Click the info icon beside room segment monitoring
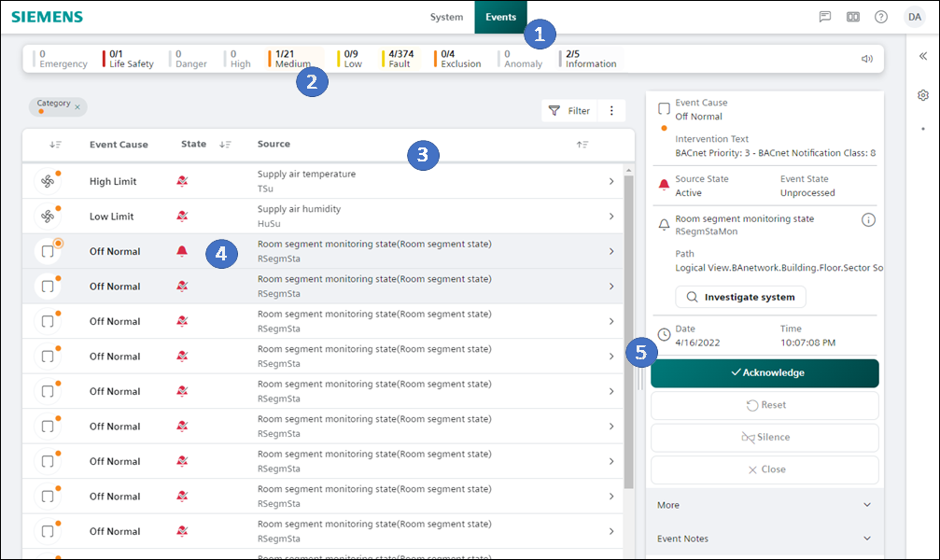This screenshot has width=940, height=560. point(868,220)
